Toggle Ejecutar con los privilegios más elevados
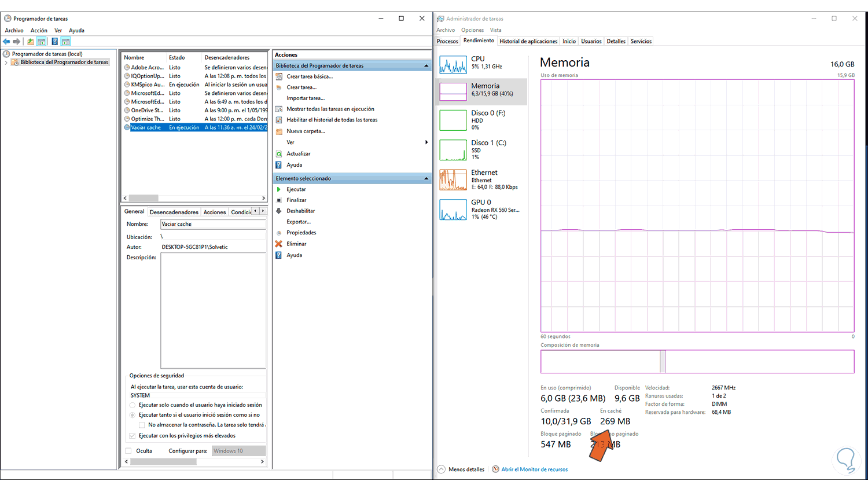 pos(133,436)
